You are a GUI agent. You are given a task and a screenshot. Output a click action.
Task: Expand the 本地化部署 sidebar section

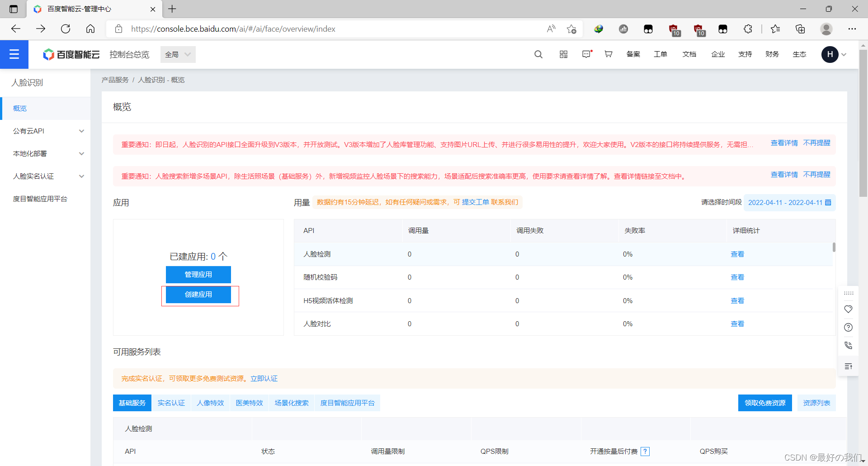coord(45,154)
